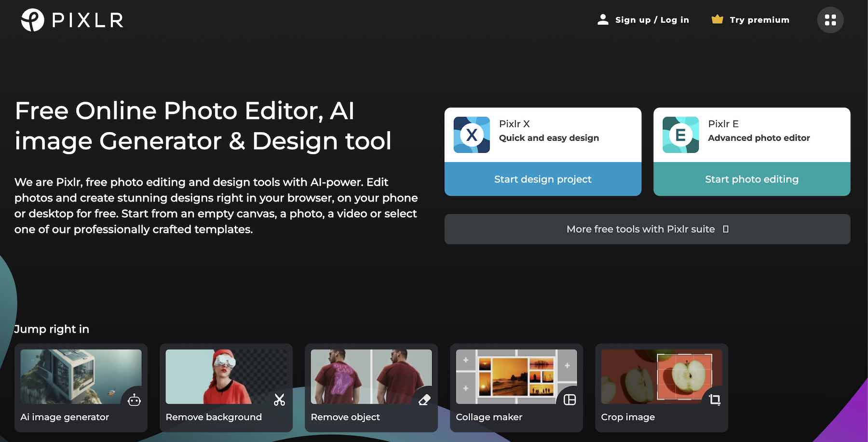Click Try premium
868x442 pixels.
(x=759, y=19)
